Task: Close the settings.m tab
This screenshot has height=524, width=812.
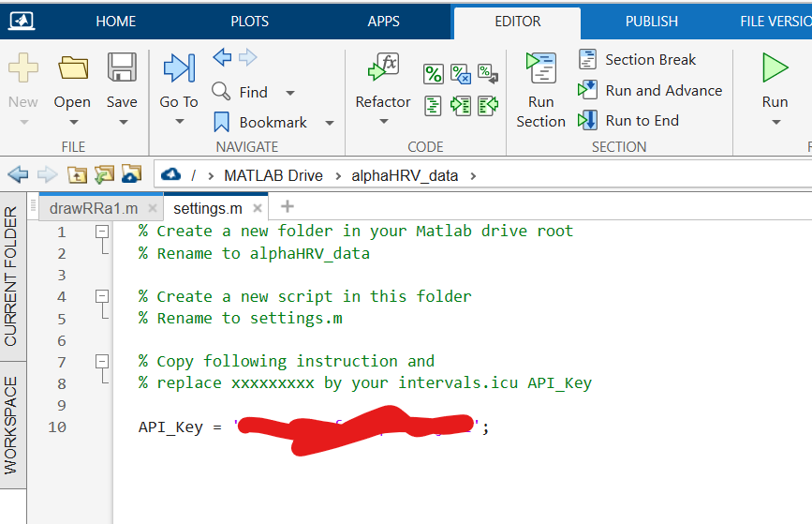Action: coord(258,208)
